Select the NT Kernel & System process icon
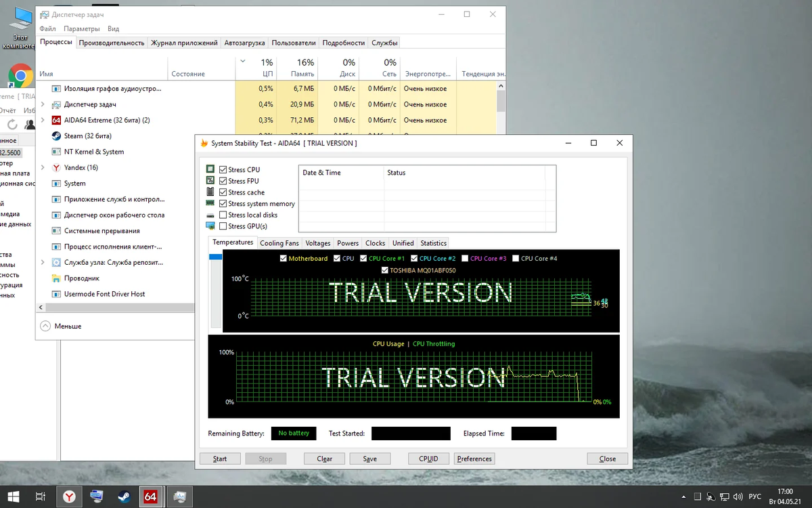Viewport: 812px width, 508px height. point(57,152)
